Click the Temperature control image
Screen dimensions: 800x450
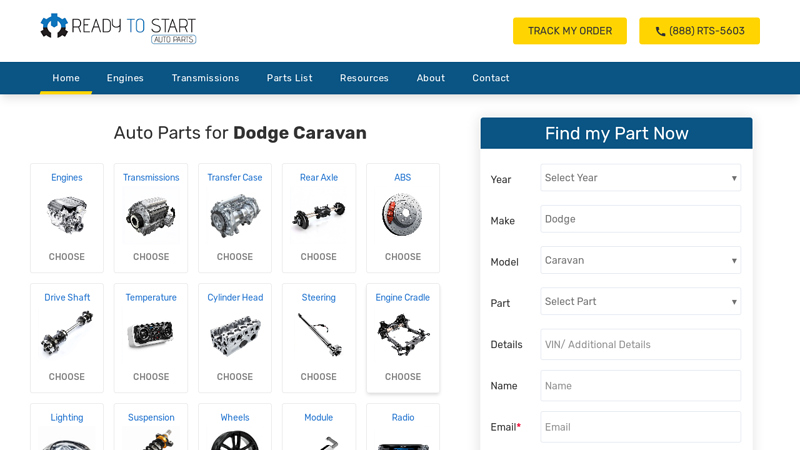(151, 334)
